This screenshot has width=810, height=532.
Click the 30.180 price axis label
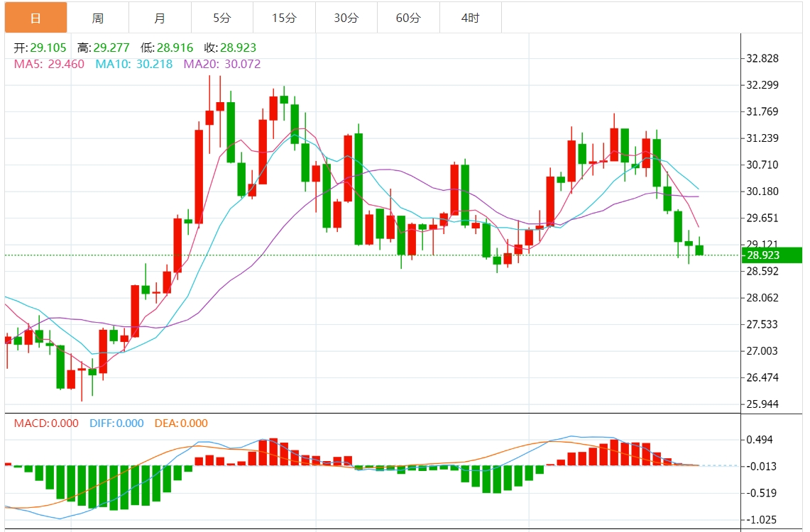tap(762, 192)
